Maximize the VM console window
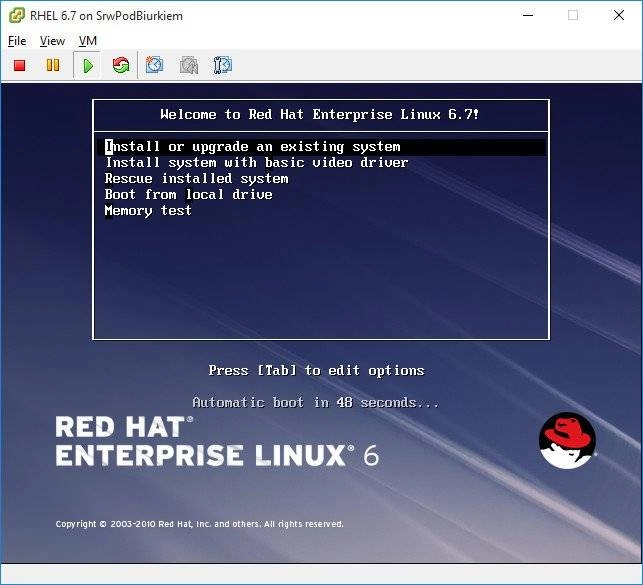Viewport: 643px width, 585px height. [x=573, y=16]
